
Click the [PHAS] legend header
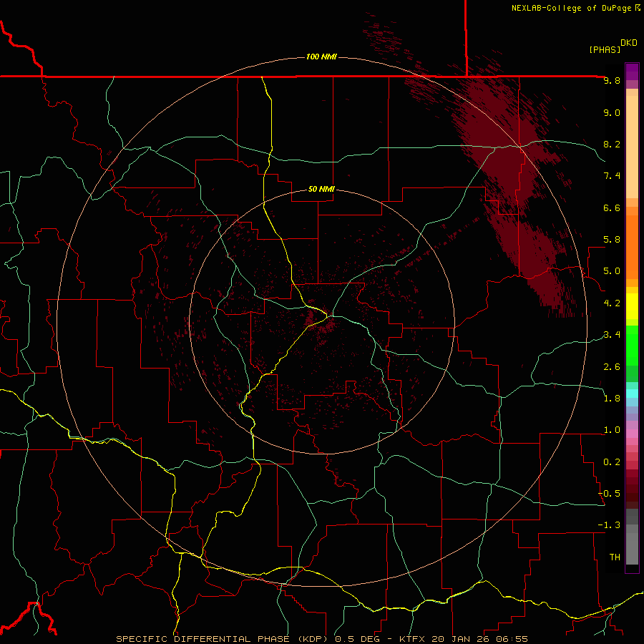pos(605,49)
